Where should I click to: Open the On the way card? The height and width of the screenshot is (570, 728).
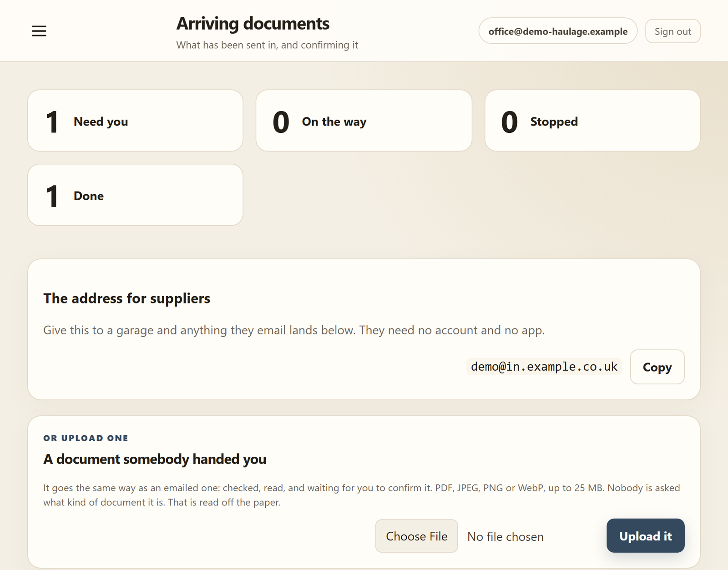tap(364, 121)
